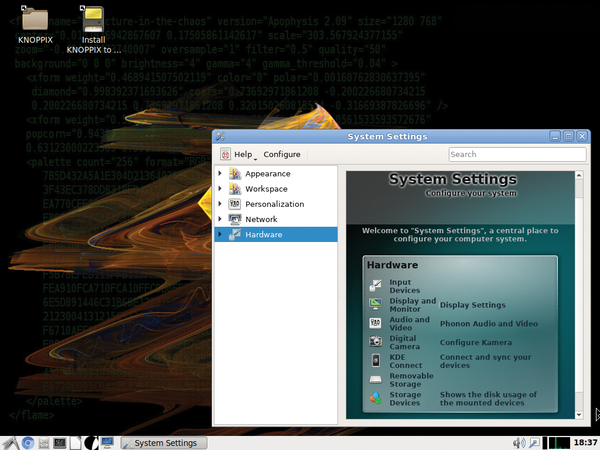The image size is (600, 450).
Task: Expand the Network category arrow
Action: point(220,219)
